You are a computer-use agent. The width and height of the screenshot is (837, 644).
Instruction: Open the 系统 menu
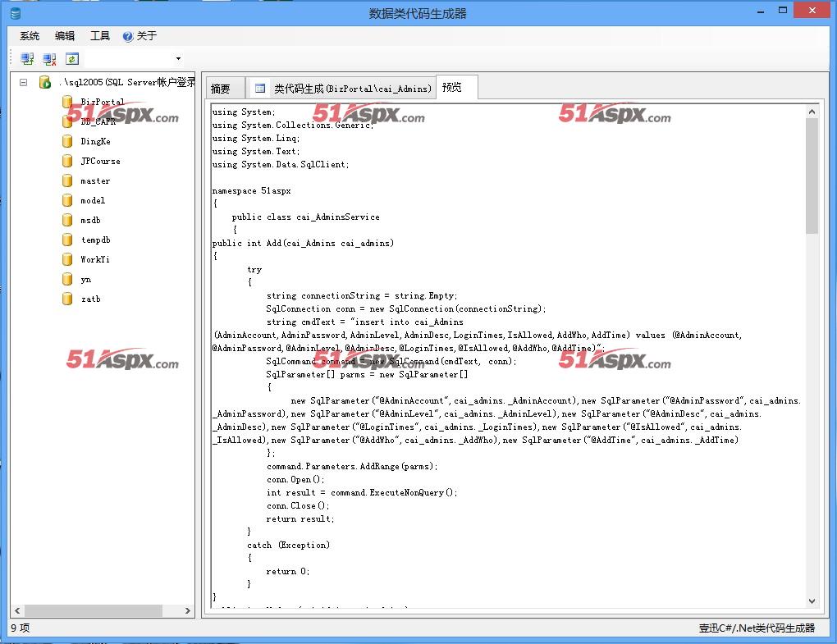pyautogui.click(x=30, y=36)
